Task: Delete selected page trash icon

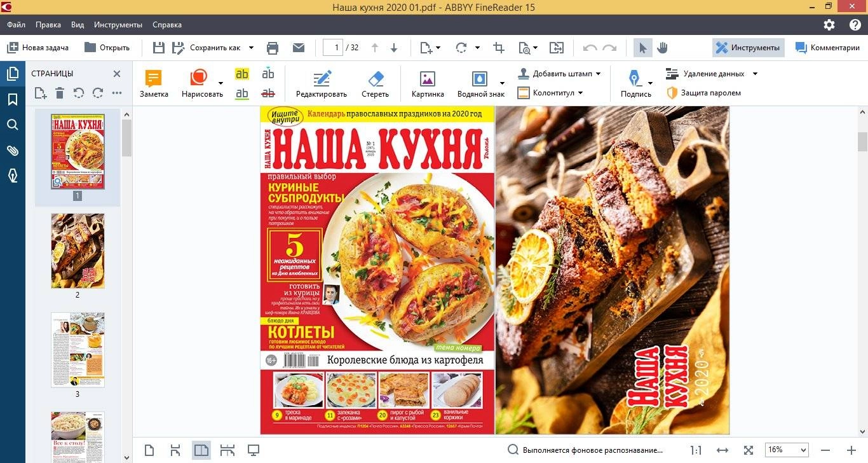Action: click(60, 93)
